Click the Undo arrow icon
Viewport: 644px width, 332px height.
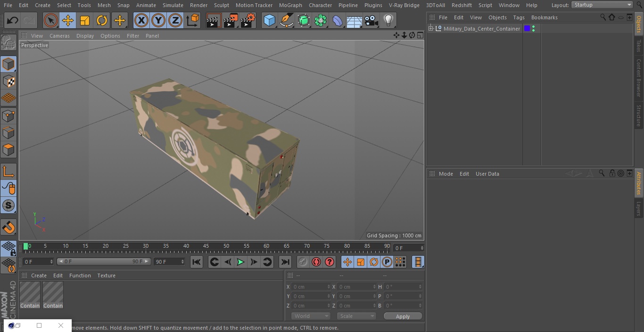(13, 21)
